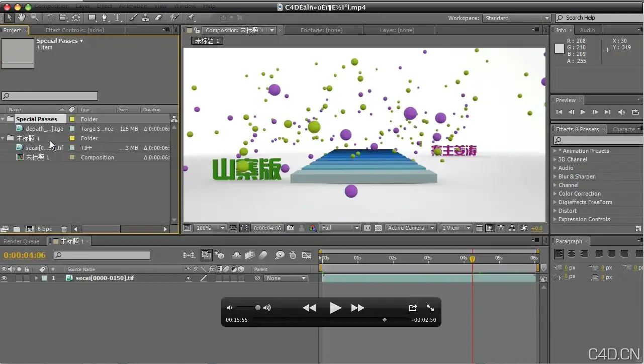Image resolution: width=644 pixels, height=364 pixels.
Task: Toggle the transparency grid
Action: 379,228
